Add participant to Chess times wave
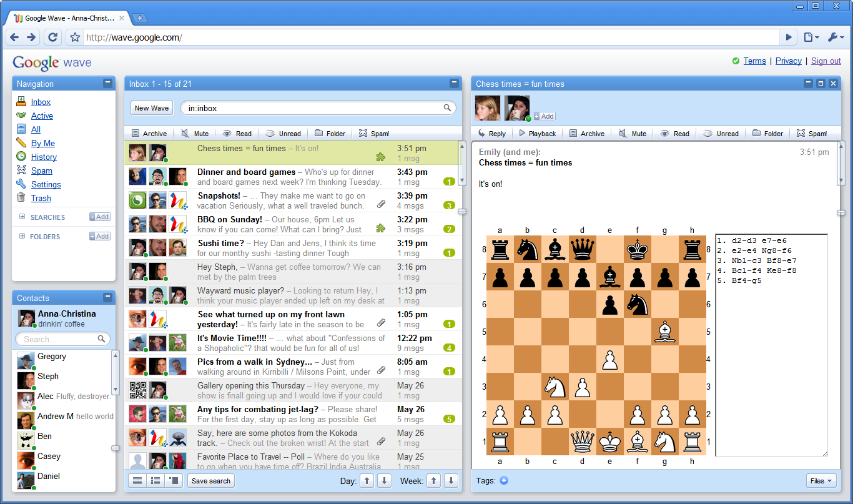Screen dimensions: 853x504 545,116
